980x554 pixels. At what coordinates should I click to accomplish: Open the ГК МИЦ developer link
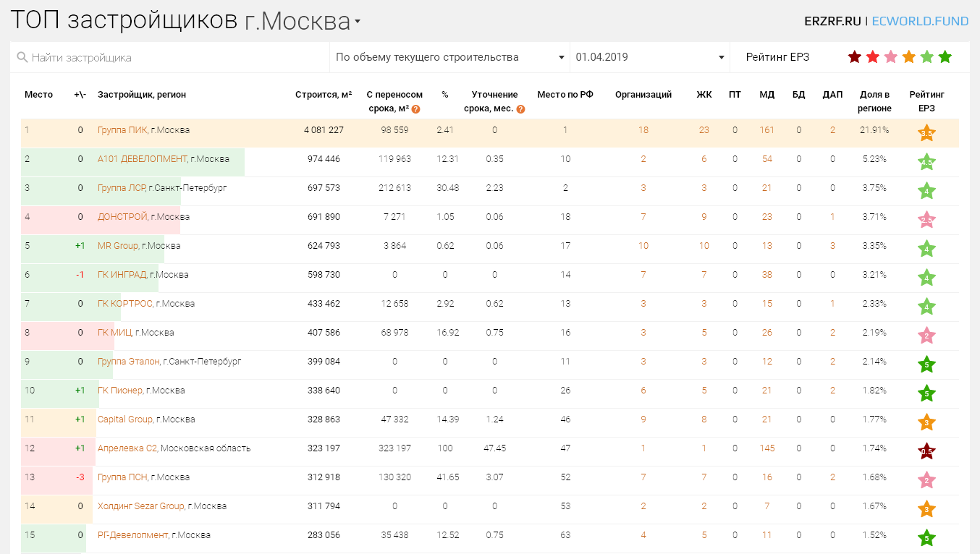pyautogui.click(x=115, y=333)
